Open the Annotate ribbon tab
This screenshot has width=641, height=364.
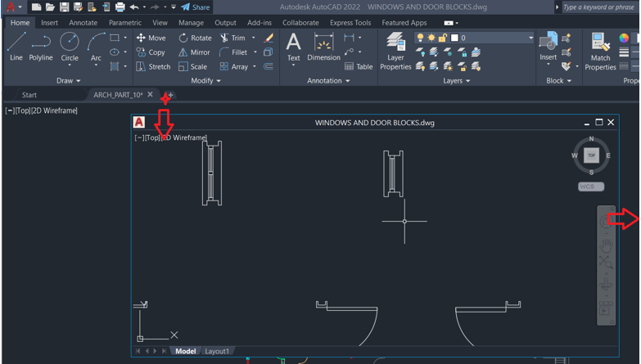tap(83, 23)
